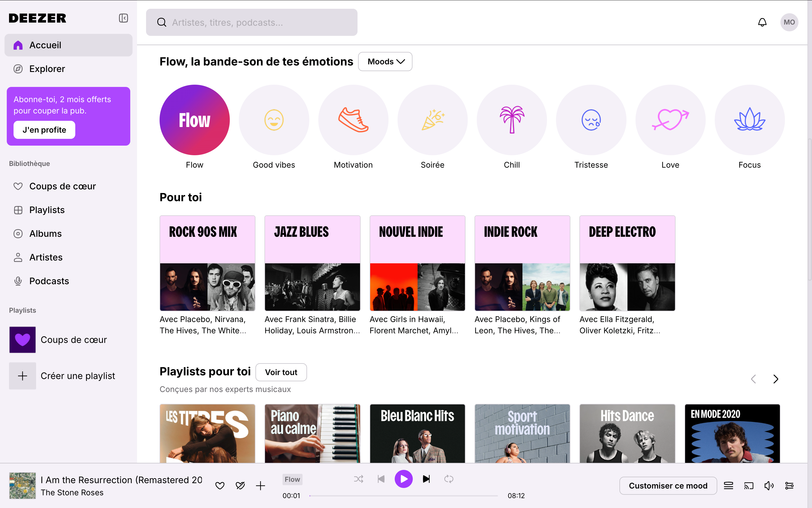Click the Flow tag in player
Viewport: 812px width, 508px height.
[292, 479]
